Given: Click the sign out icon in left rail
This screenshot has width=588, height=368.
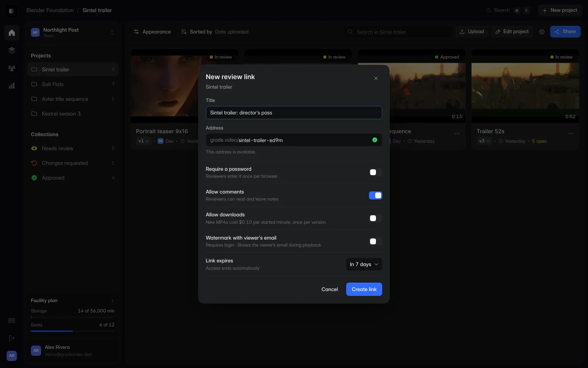Looking at the screenshot, I should click(x=12, y=338).
